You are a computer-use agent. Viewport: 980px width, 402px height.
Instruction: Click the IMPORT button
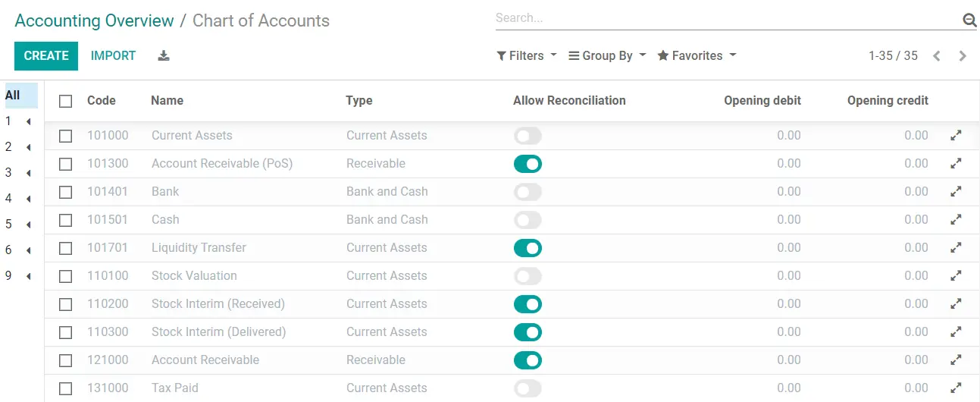(113, 55)
